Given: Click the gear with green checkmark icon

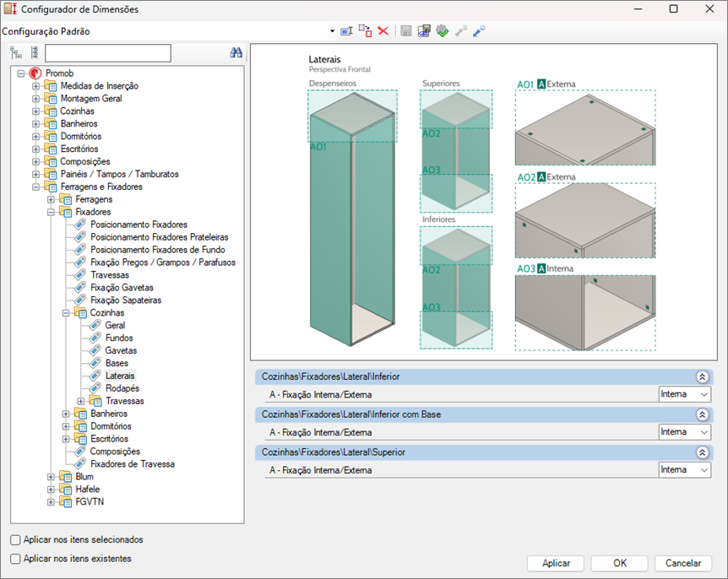Looking at the screenshot, I should point(442,31).
